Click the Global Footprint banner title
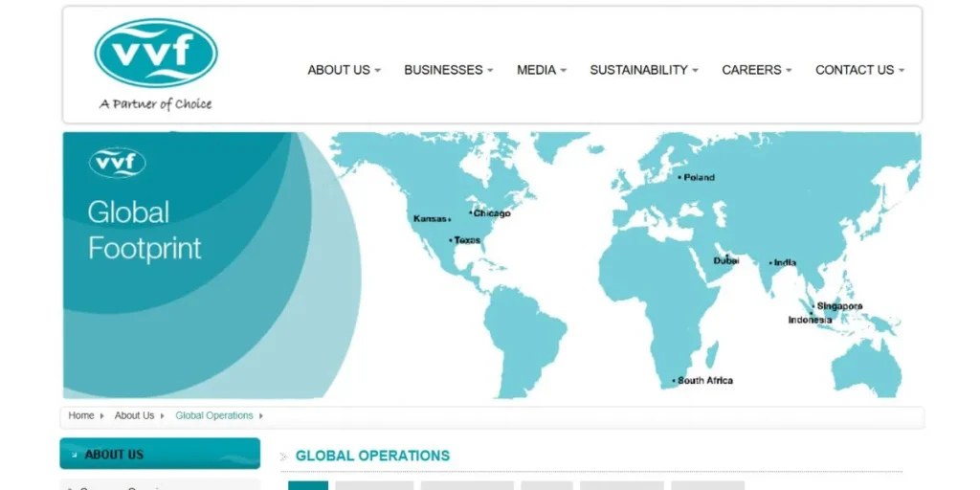This screenshot has width=980, height=490. point(145,230)
